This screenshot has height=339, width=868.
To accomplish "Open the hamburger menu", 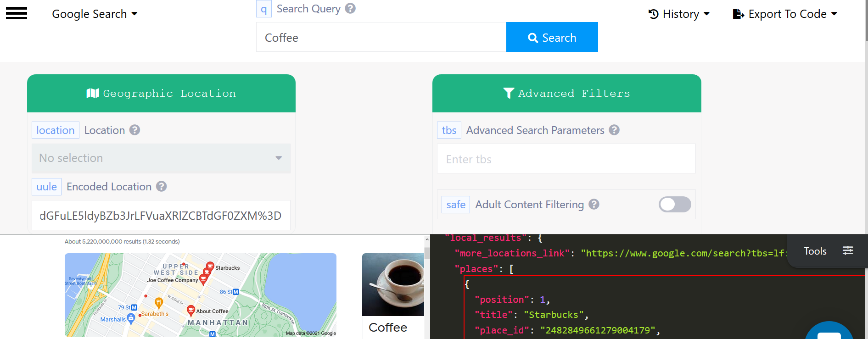I will (17, 13).
